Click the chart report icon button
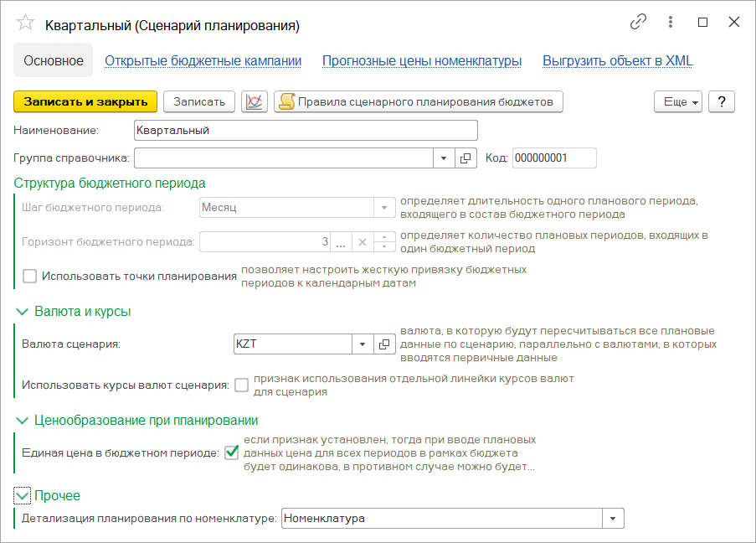Viewport: 756px width, 543px height. (x=254, y=101)
